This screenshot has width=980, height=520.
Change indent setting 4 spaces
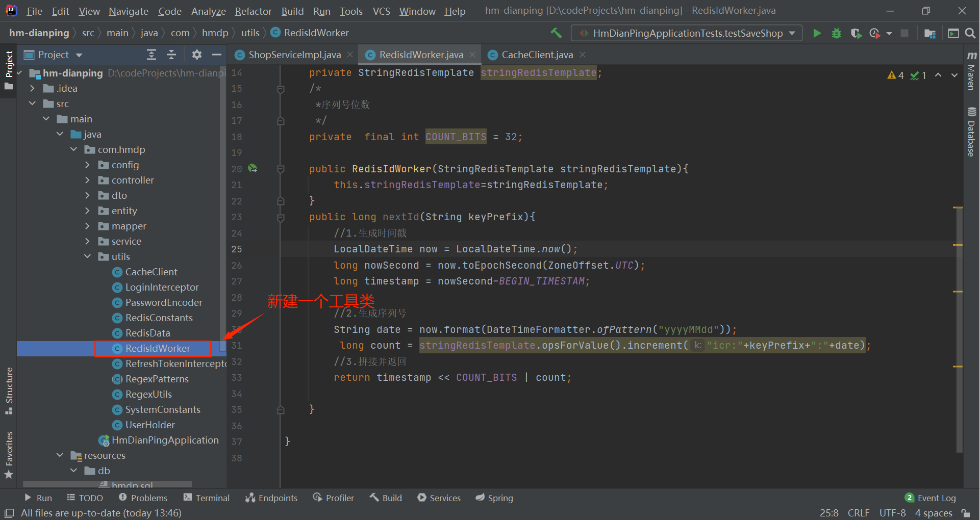(x=934, y=513)
